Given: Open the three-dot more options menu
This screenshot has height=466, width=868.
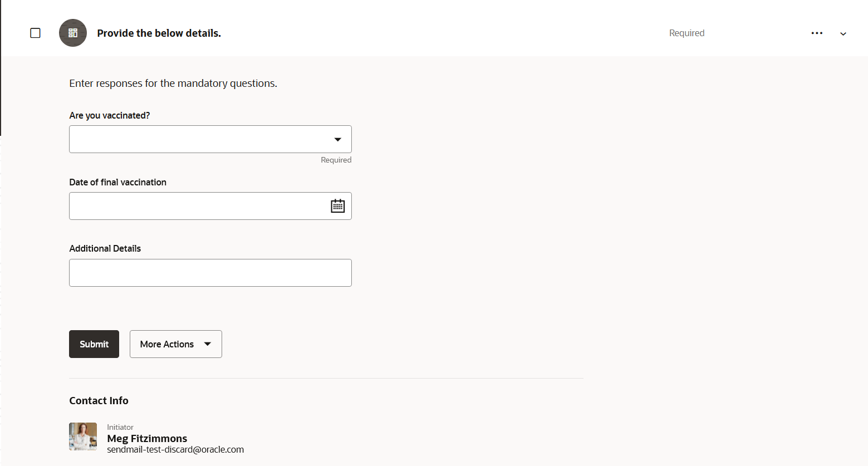Looking at the screenshot, I should pos(817,33).
